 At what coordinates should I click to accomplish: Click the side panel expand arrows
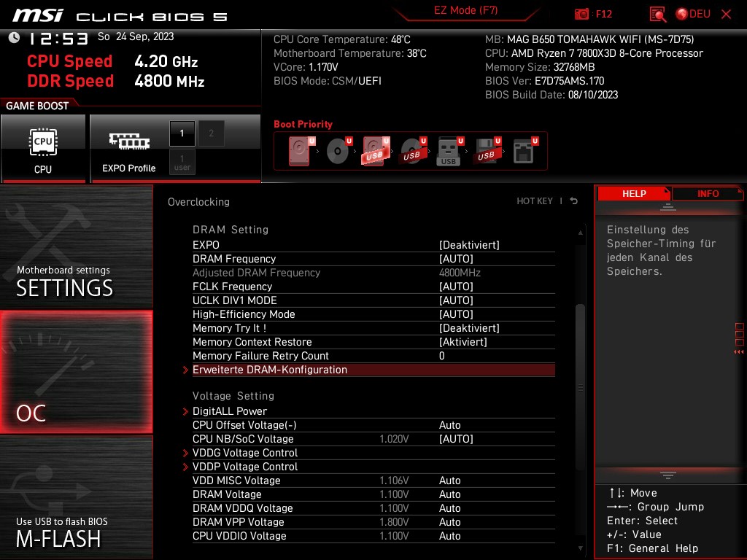[x=739, y=352]
